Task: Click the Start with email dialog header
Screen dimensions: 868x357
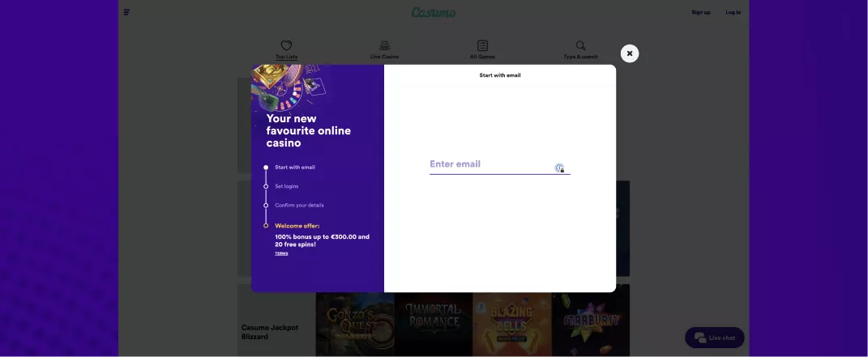Action: 500,75
